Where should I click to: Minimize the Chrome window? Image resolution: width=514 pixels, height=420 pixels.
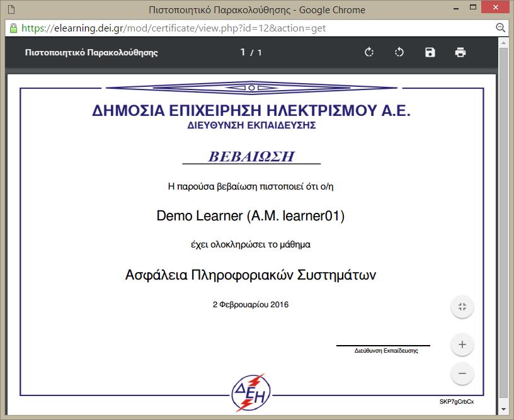coord(455,9)
